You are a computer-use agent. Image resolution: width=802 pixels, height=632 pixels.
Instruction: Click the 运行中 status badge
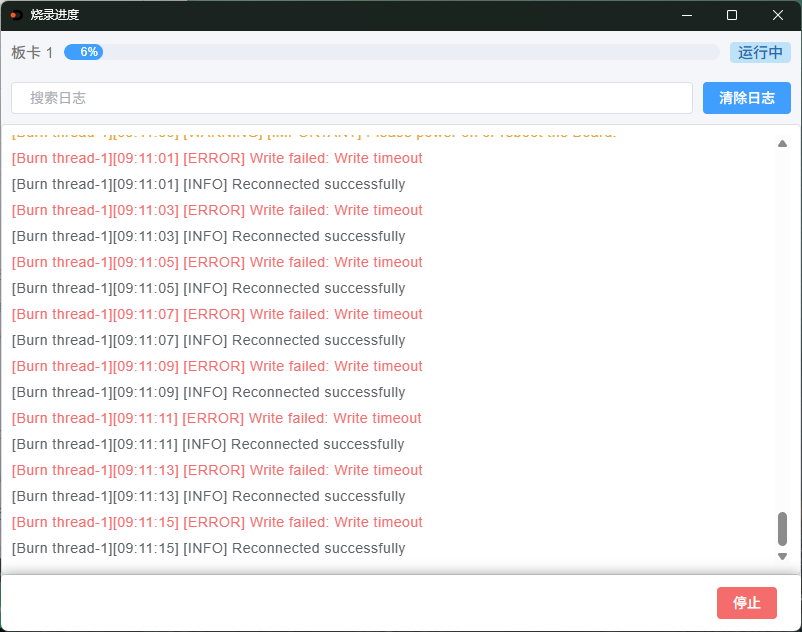click(760, 53)
